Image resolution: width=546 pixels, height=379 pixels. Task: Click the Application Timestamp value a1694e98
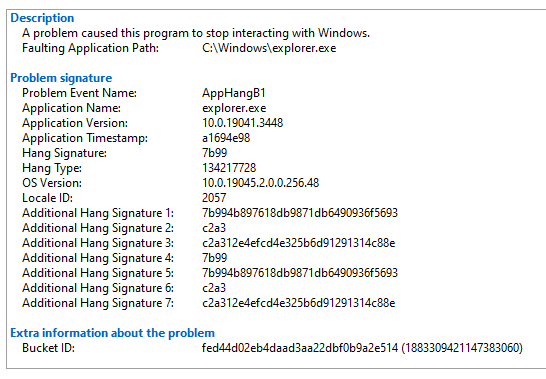tap(226, 138)
